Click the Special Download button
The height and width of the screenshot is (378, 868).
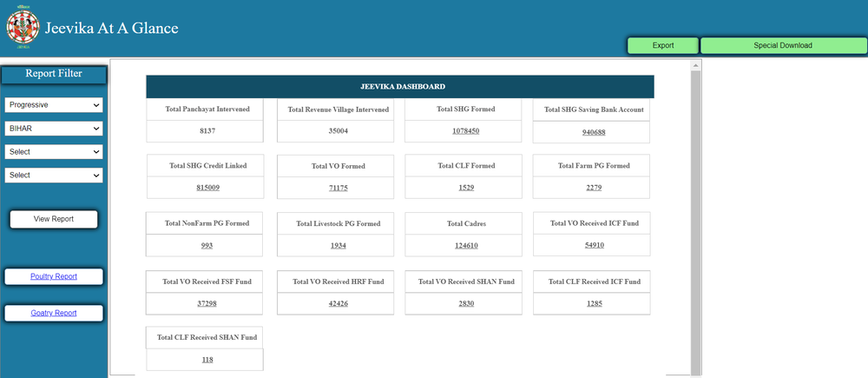(x=783, y=45)
